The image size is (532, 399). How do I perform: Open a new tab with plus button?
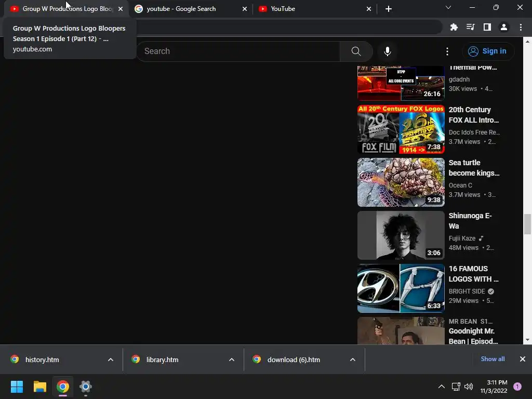click(389, 9)
